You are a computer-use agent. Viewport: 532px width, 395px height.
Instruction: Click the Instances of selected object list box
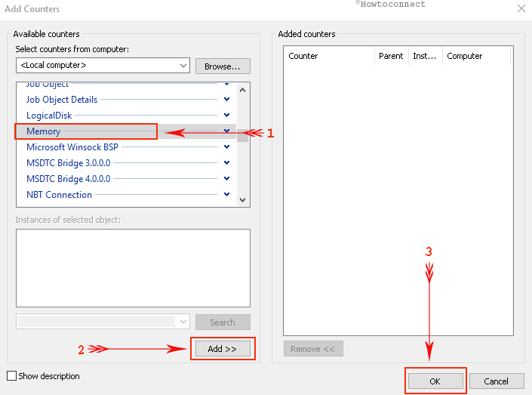[133, 268]
